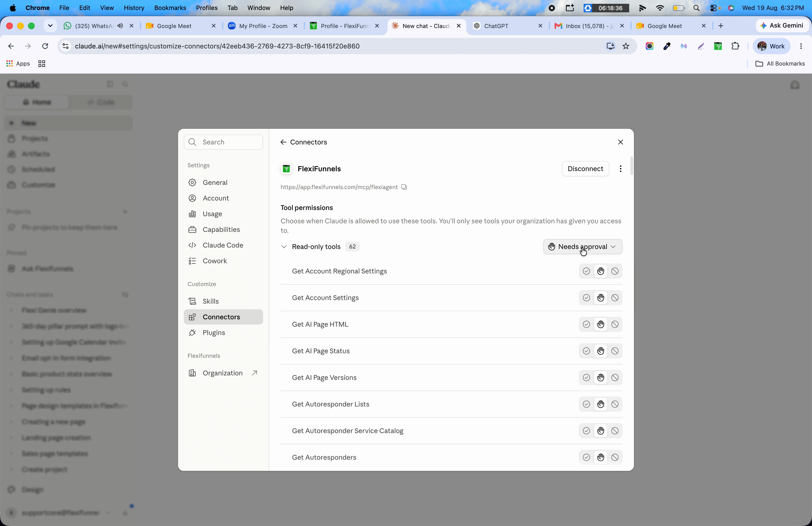Collapse the Read-only tools section
Image resolution: width=812 pixels, height=526 pixels.
coord(283,246)
